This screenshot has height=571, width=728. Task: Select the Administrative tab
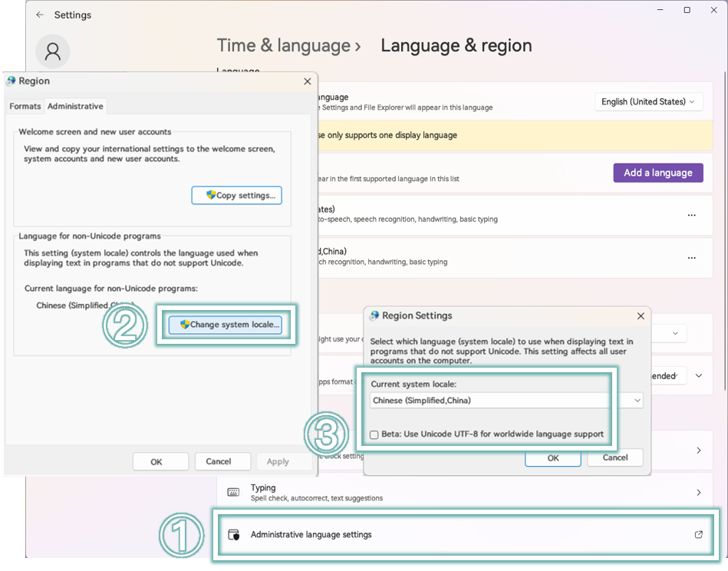coord(75,107)
